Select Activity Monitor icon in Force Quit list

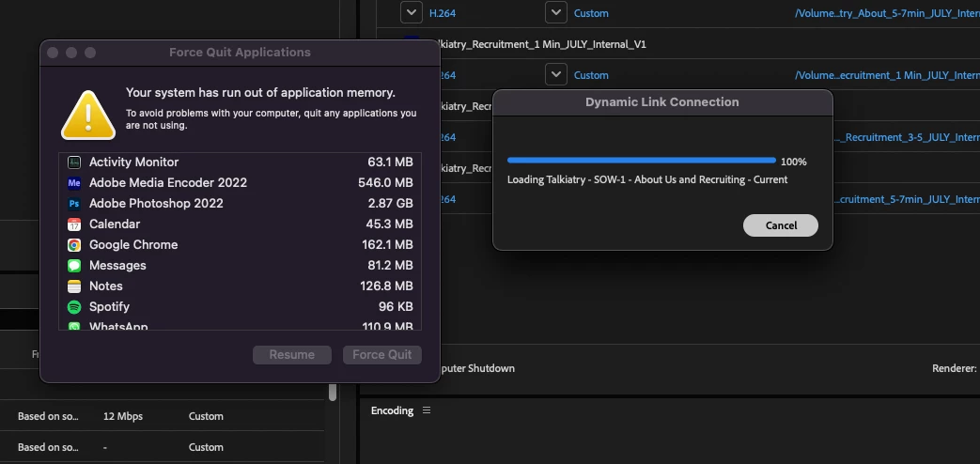pos(74,162)
